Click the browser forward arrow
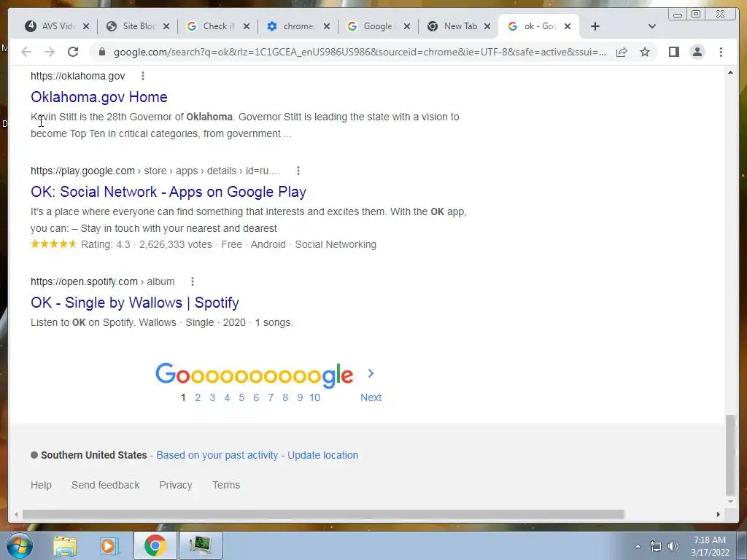The image size is (747, 560). [x=50, y=52]
